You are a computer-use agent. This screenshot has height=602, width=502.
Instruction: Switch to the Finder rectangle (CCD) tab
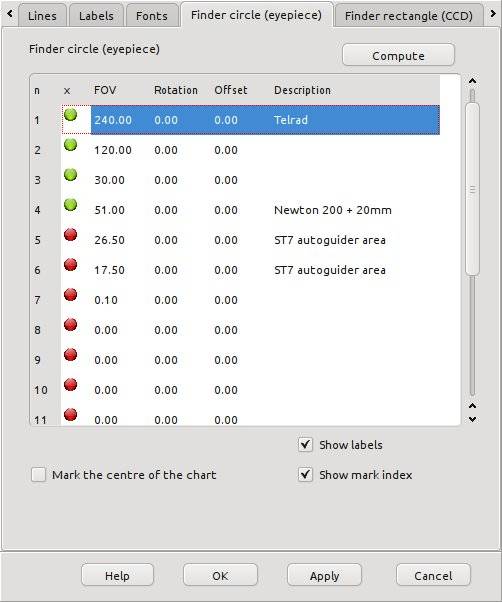coord(408,15)
